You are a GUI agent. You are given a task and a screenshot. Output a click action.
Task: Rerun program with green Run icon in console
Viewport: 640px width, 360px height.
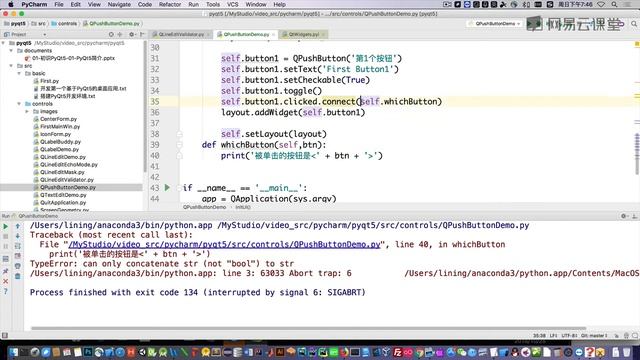[x=6, y=226]
